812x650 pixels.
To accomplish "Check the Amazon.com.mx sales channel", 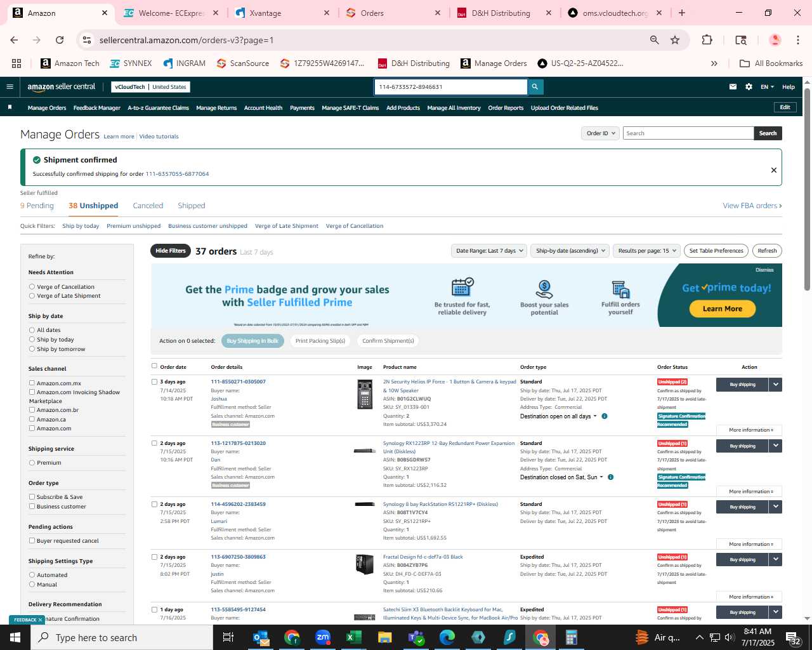I will (32, 383).
